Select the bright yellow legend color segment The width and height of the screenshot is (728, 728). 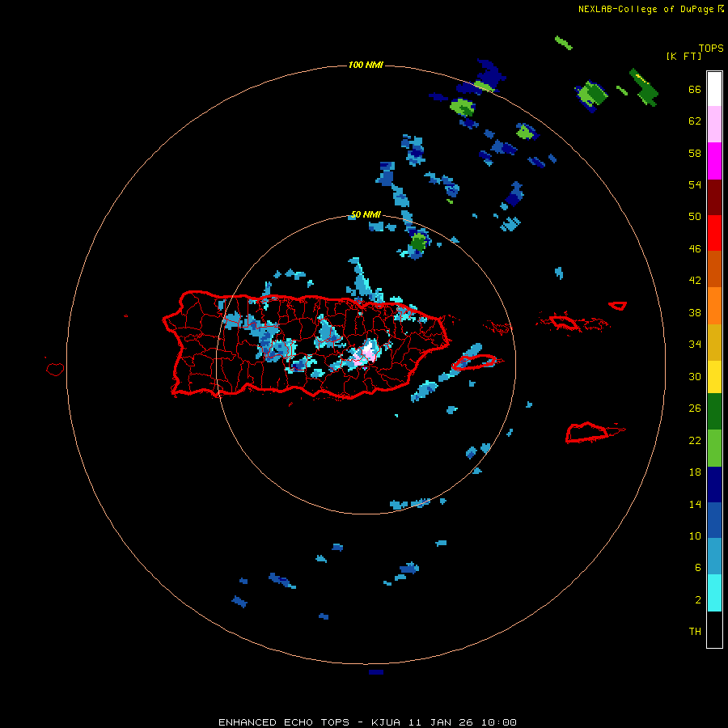click(x=714, y=377)
